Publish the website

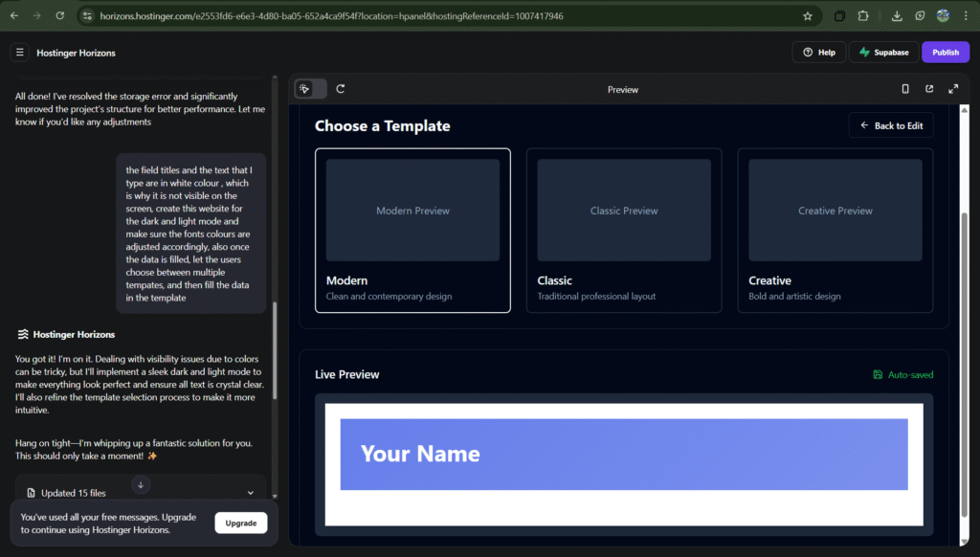(x=945, y=53)
